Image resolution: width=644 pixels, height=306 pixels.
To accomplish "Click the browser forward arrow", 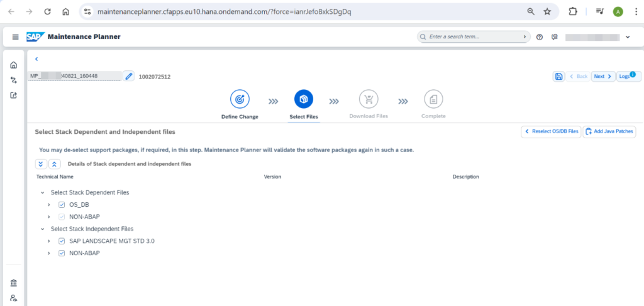I will point(29,12).
